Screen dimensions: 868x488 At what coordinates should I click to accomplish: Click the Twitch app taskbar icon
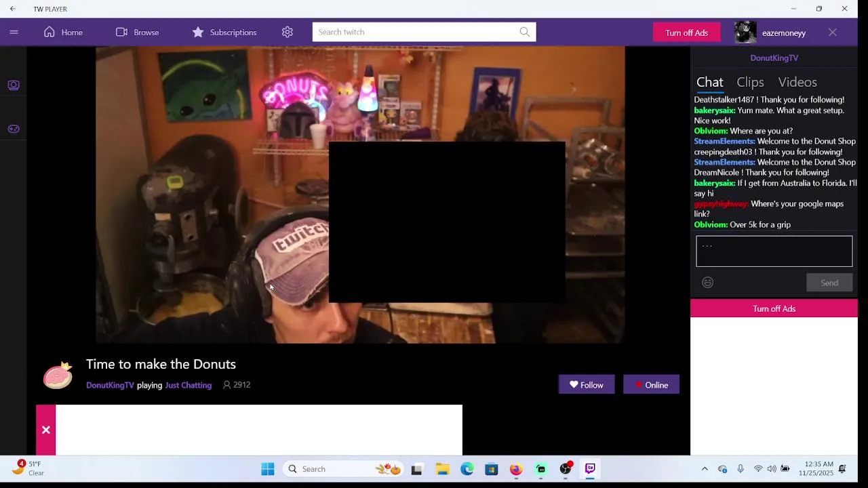[590, 469]
